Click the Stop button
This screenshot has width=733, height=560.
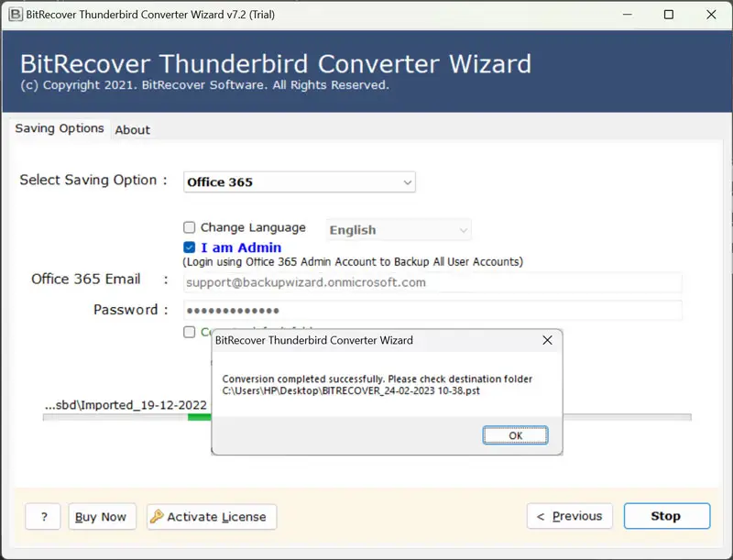click(667, 516)
